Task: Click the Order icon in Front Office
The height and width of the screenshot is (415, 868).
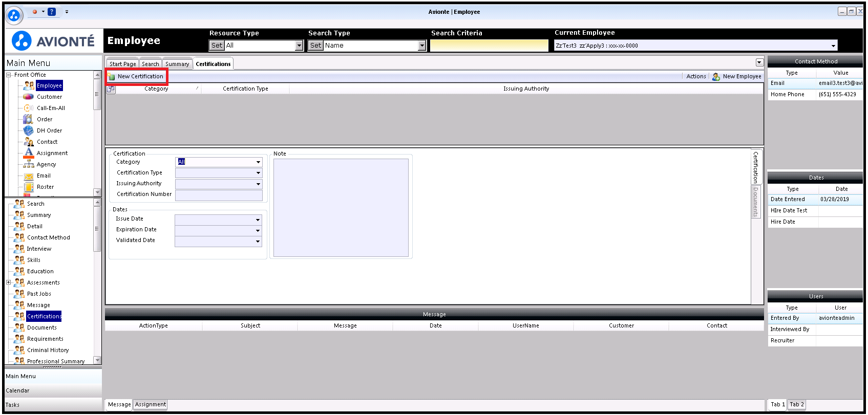Action: pyautogui.click(x=29, y=119)
